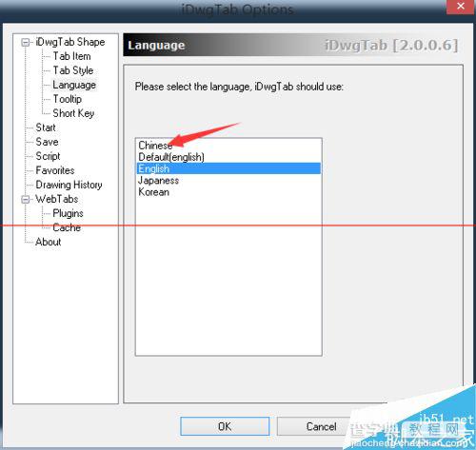Open the Tooltip settings page
This screenshot has height=450, width=476.
click(68, 99)
